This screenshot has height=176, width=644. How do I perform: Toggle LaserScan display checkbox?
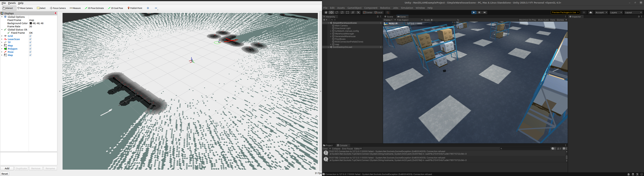[30, 39]
